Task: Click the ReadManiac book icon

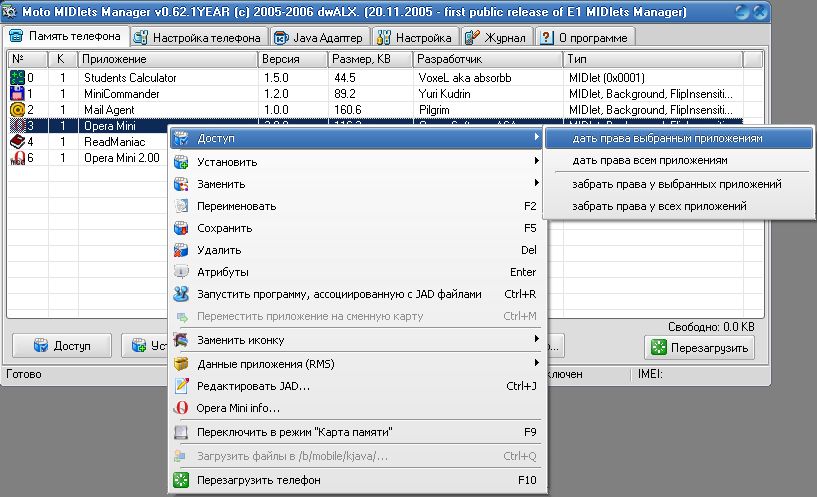Action: point(17,142)
